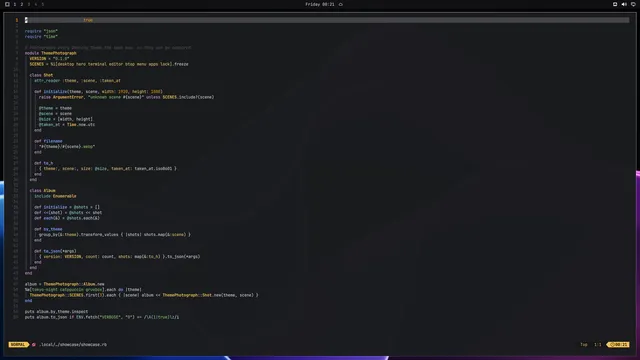640x360 pixels.
Task: Click the def by_theme line
Action: click(48, 229)
